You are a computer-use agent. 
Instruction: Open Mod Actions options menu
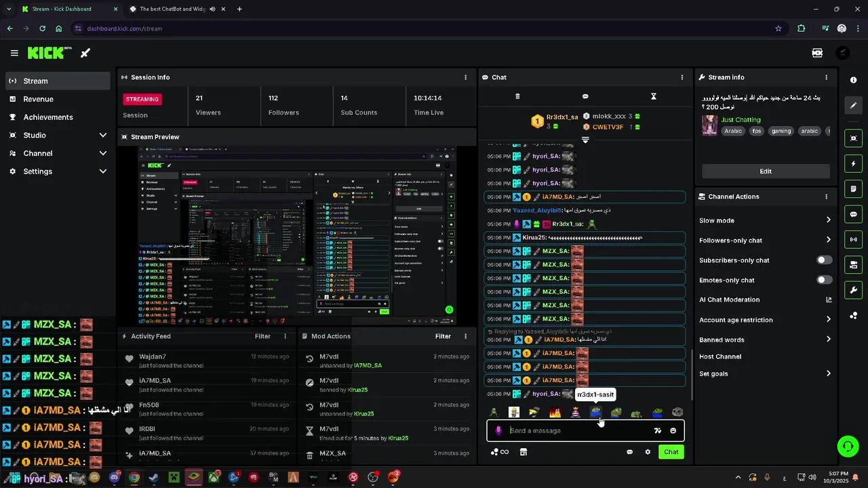(x=465, y=336)
